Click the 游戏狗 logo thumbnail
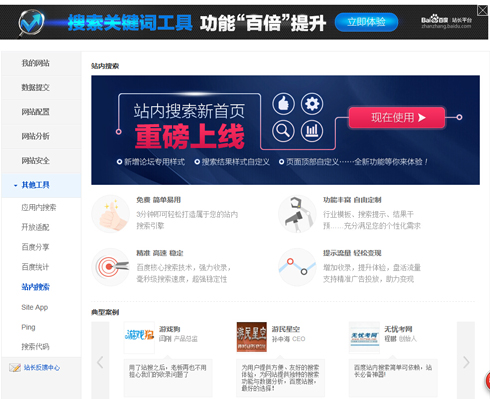 [x=139, y=337]
